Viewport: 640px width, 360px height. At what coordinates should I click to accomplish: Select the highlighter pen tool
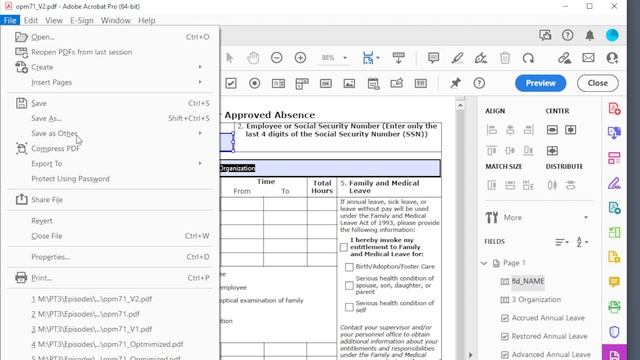(x=457, y=58)
